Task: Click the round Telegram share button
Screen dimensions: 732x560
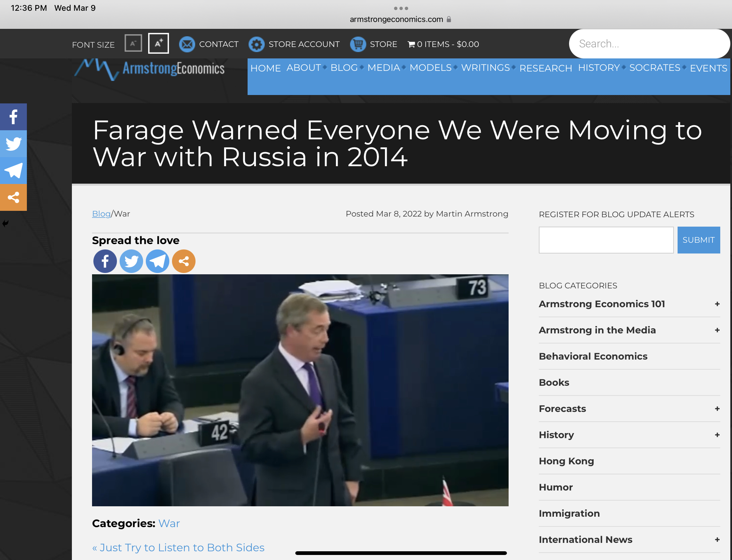Action: pyautogui.click(x=157, y=261)
